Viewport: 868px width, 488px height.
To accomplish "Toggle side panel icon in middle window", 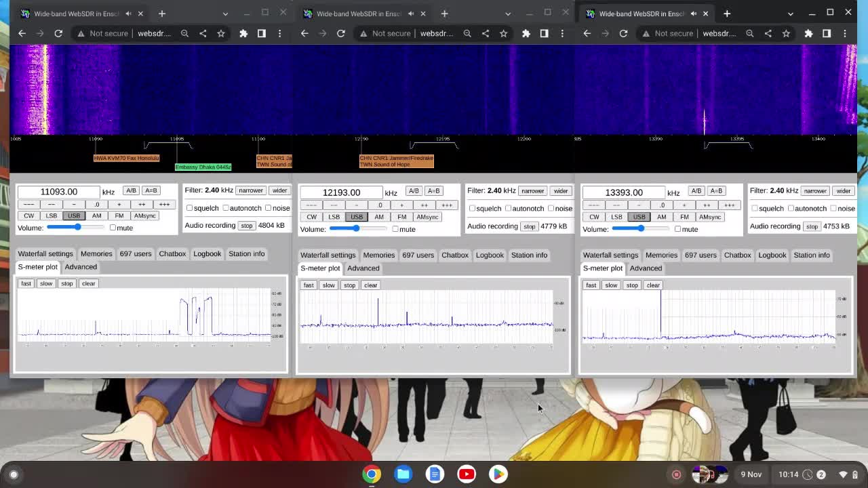I will 544,33.
